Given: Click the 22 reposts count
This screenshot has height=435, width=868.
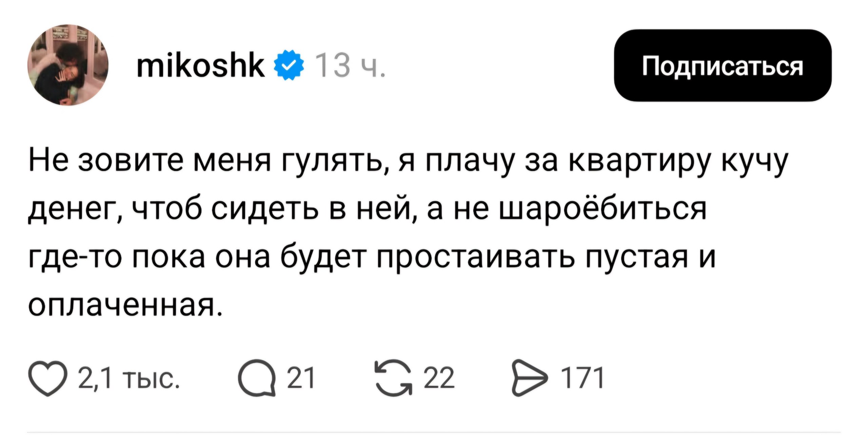Looking at the screenshot, I should point(439,378).
